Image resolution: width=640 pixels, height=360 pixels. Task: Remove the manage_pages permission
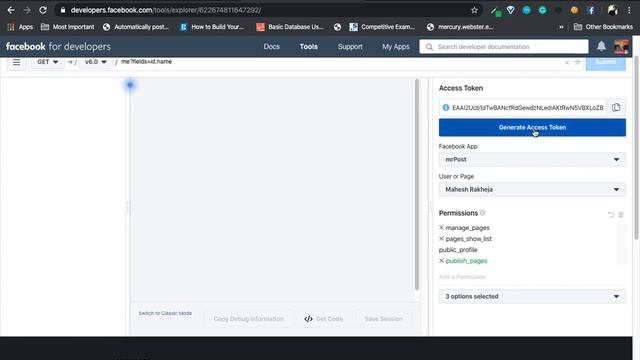pyautogui.click(x=441, y=227)
